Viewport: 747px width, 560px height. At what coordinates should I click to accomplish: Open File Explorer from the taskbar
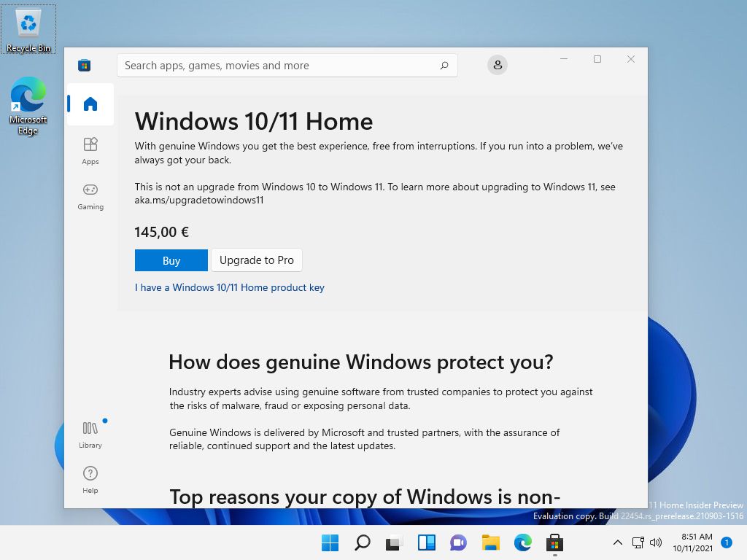[x=491, y=542]
